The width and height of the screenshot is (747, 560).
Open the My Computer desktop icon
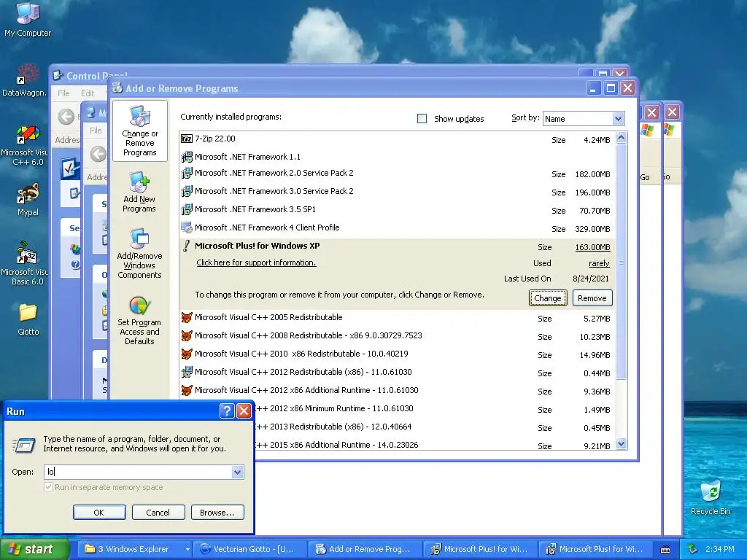pos(27,19)
